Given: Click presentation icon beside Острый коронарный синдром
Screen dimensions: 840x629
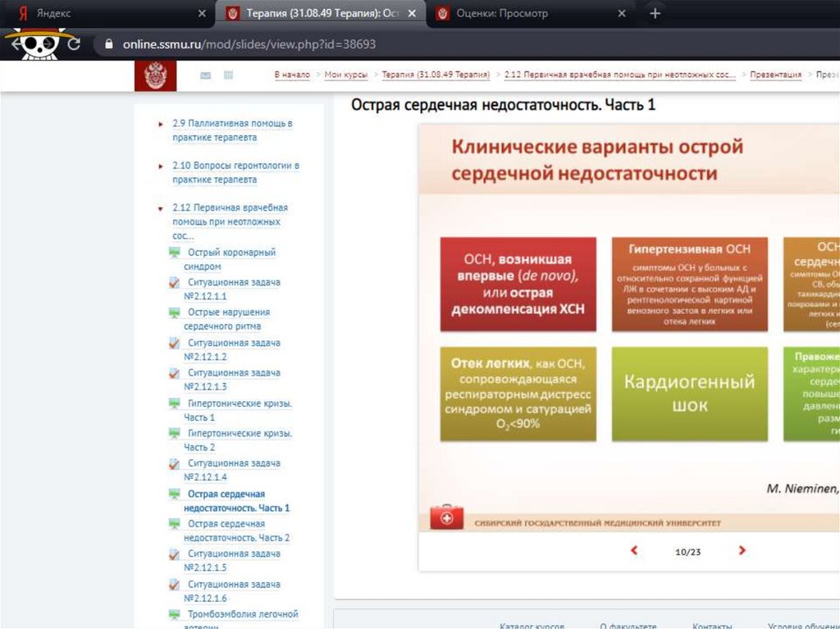Looking at the screenshot, I should [x=175, y=253].
